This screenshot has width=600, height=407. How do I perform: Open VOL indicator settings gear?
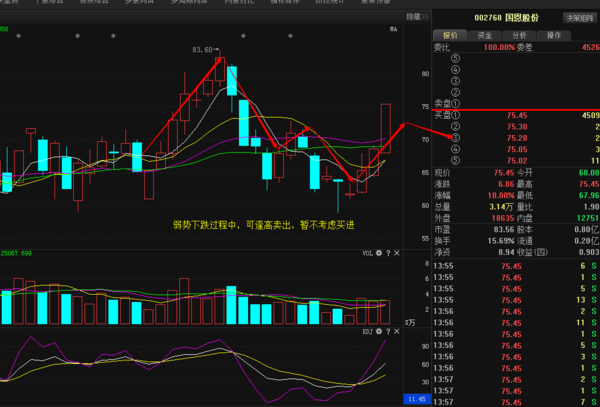tap(379, 253)
